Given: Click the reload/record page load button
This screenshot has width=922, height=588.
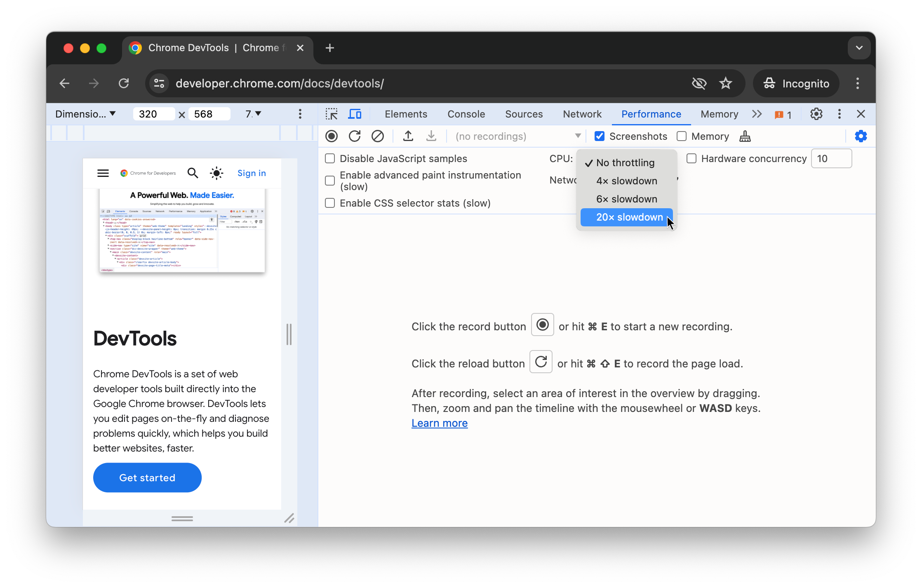Looking at the screenshot, I should 355,136.
